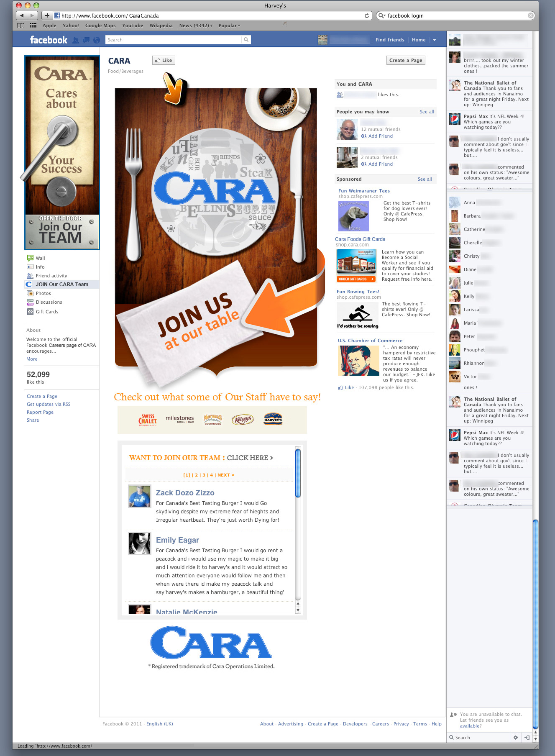See all Sponsored ads
This screenshot has width=555, height=756.
(x=425, y=179)
